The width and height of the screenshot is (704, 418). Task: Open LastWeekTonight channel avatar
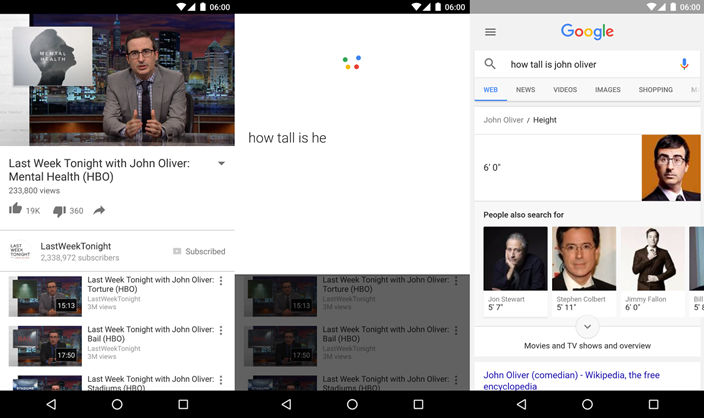coord(20,251)
